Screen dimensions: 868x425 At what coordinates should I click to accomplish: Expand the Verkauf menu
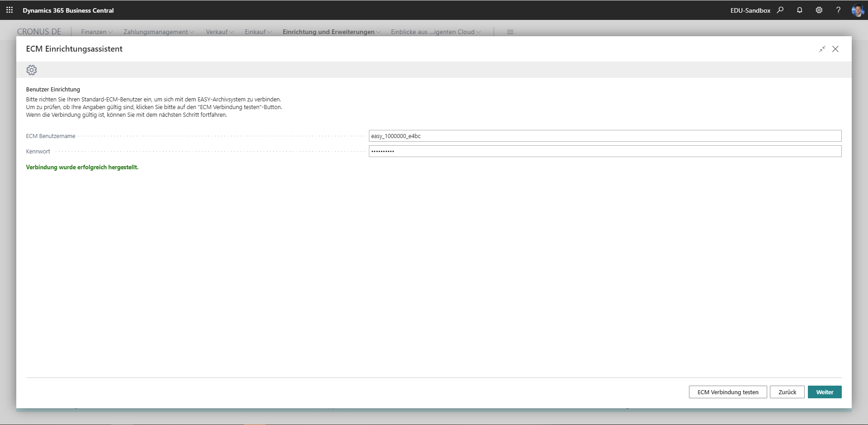click(x=220, y=32)
